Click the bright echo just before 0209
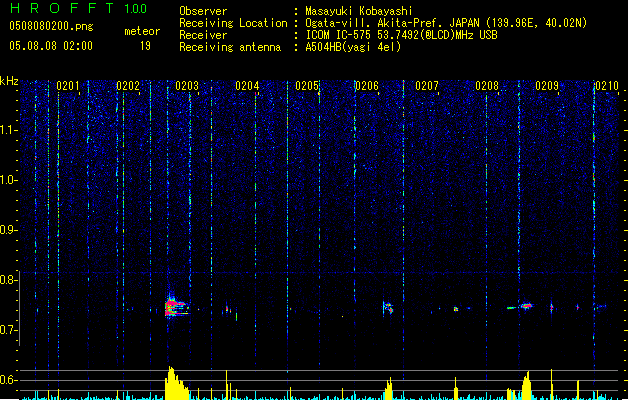 (526, 306)
